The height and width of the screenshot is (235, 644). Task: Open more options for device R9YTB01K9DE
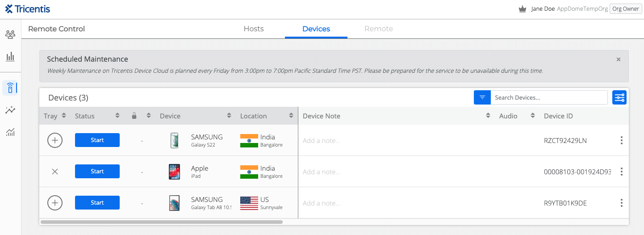(x=621, y=203)
